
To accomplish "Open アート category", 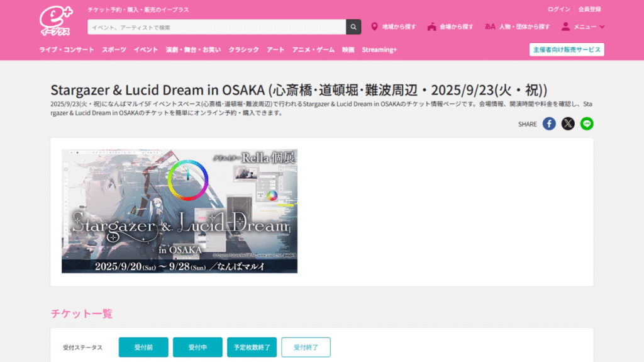I will coord(275,49).
